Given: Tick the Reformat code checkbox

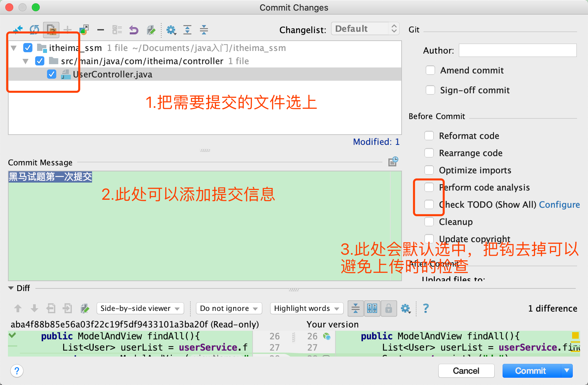Looking at the screenshot, I should (429, 136).
